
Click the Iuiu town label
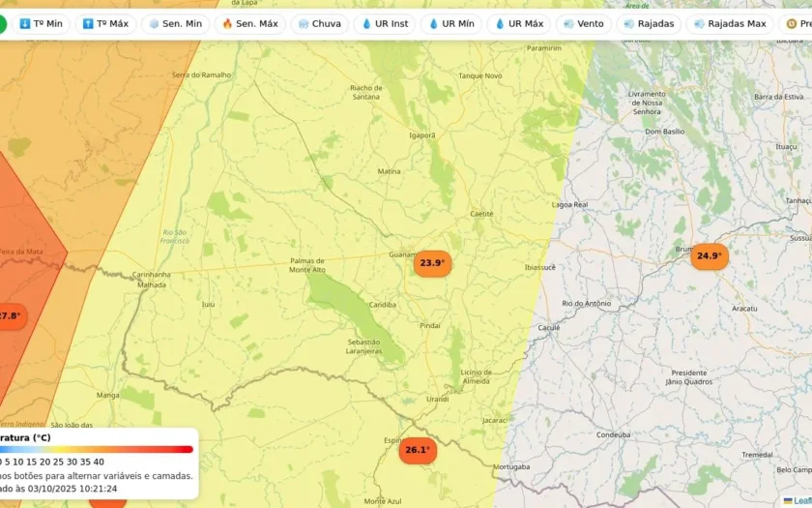(208, 304)
